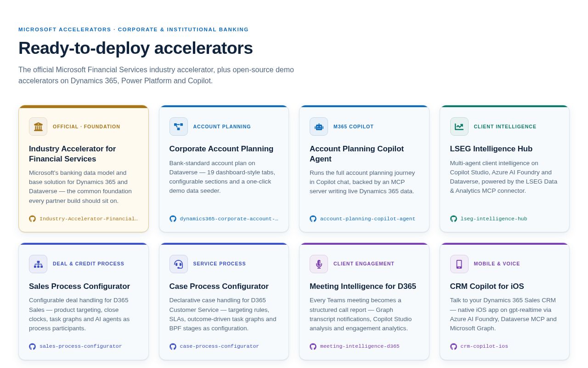Click the description starting 'Microsoft's banking data model'
The image size is (588, 368).
pyautogui.click(x=81, y=187)
